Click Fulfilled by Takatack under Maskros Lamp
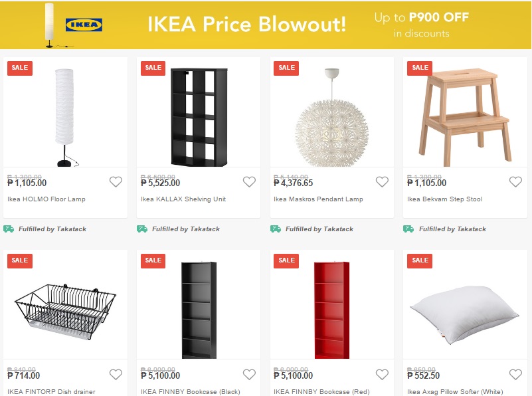Screen dimensions: 532x396 319,229
